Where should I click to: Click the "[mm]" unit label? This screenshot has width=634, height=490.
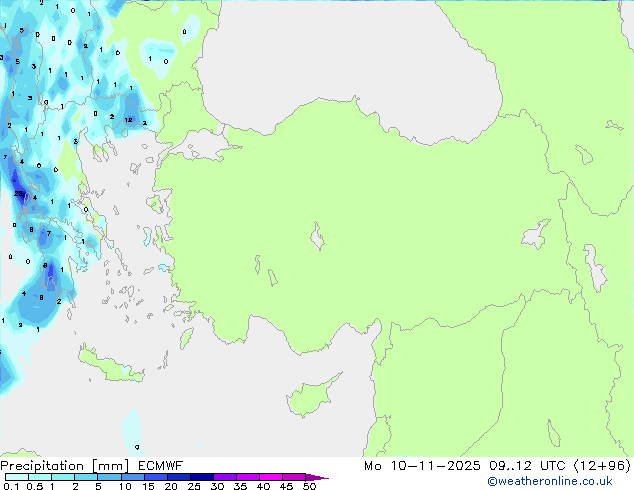click(110, 466)
